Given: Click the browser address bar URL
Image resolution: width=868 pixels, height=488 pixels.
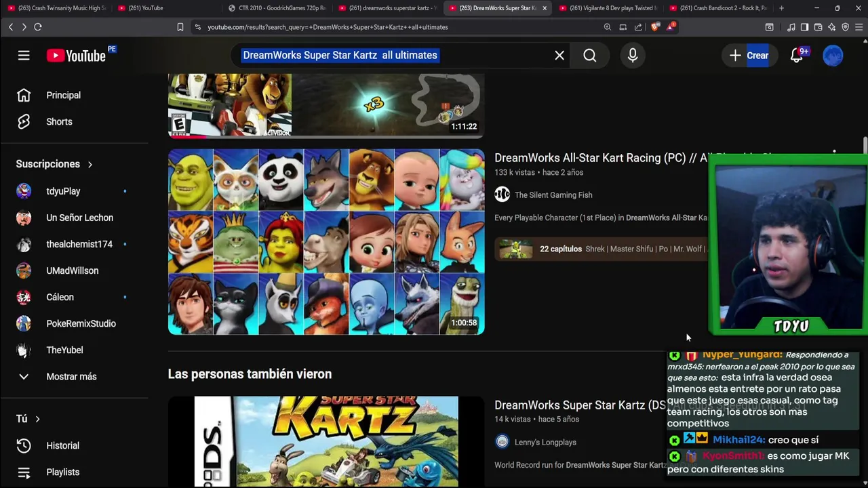Looking at the screenshot, I should point(328,27).
